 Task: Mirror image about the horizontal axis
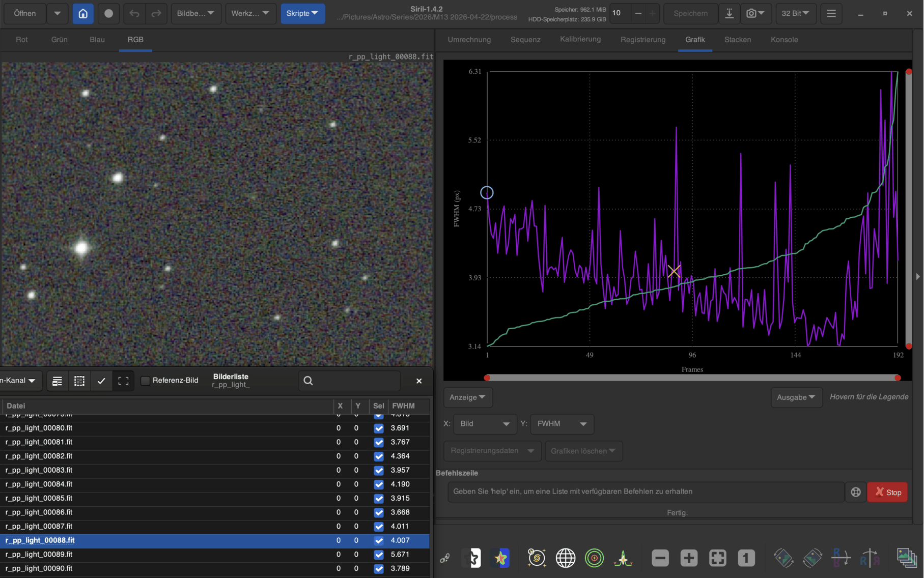click(841, 558)
